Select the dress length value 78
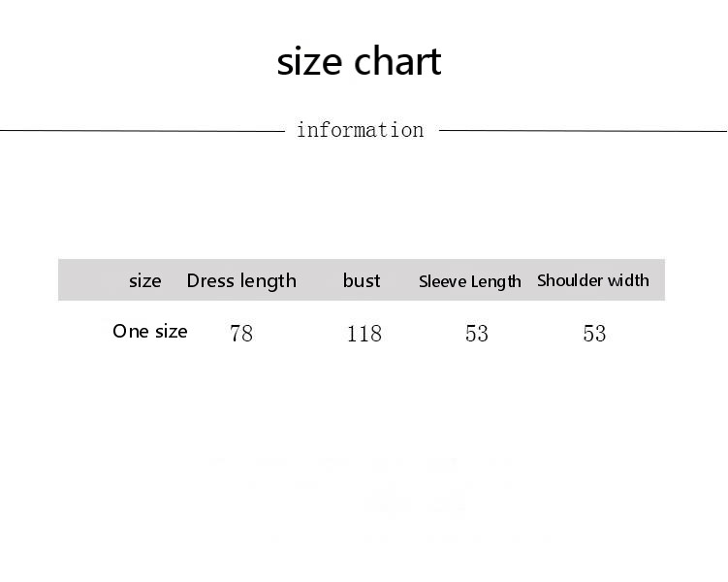 click(241, 334)
